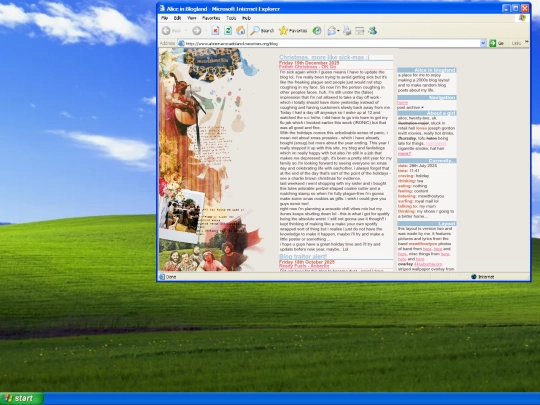Click the Internet Explorer title bar icon
This screenshot has height=405, width=540.
[x=162, y=8]
